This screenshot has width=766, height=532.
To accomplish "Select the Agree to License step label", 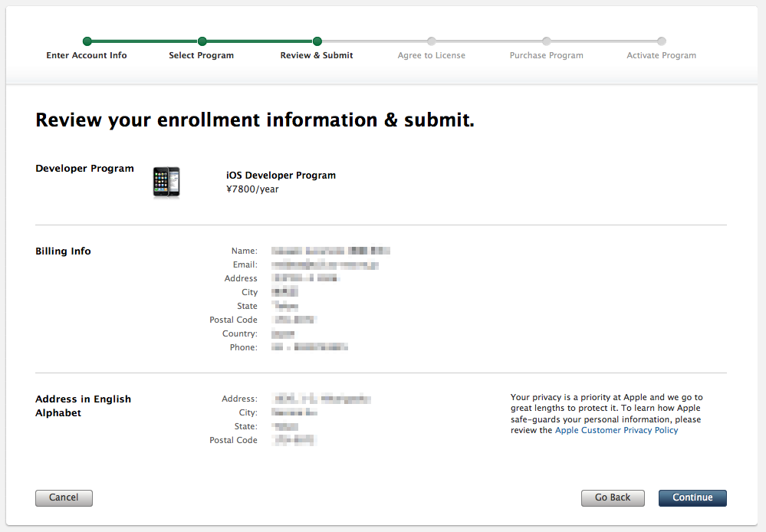I will pyautogui.click(x=432, y=55).
